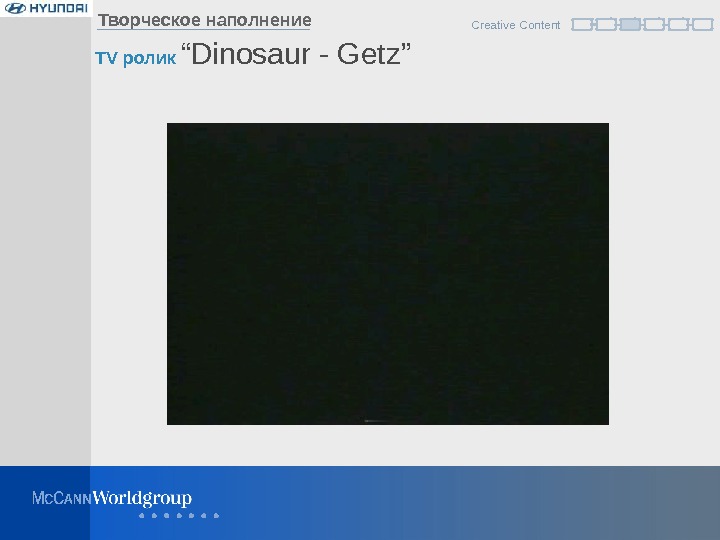Select the first progress box
The height and width of the screenshot is (540, 720).
click(x=582, y=24)
